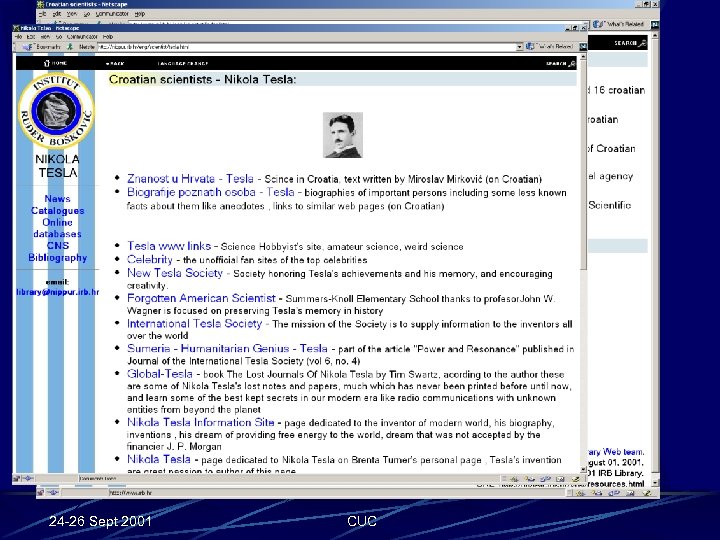
Task: Open the Celebrity link
Action: pos(150,259)
